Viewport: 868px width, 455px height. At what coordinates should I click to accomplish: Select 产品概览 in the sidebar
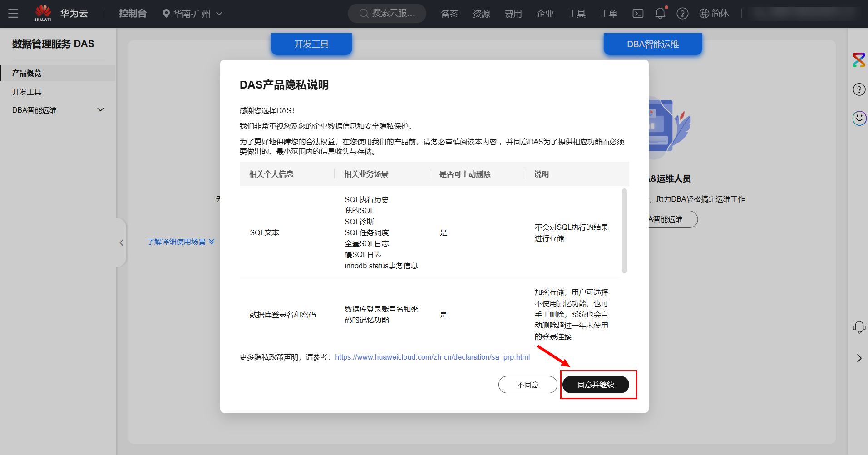click(58, 73)
